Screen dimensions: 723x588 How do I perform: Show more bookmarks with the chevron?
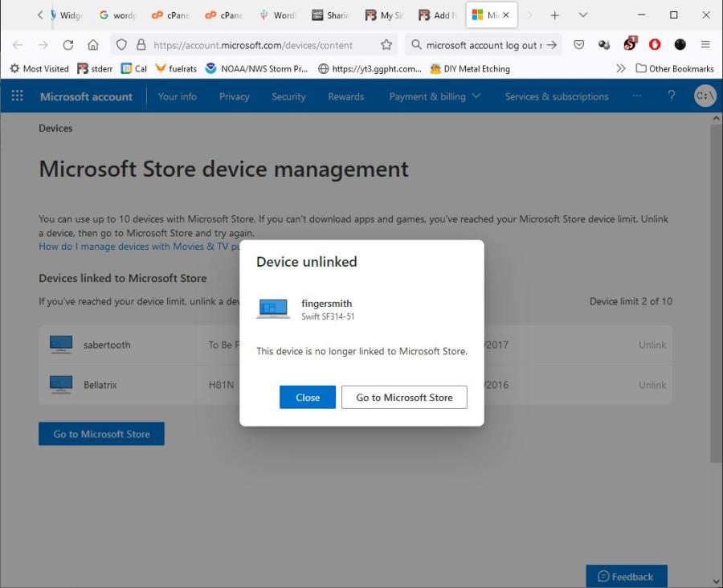[620, 69]
